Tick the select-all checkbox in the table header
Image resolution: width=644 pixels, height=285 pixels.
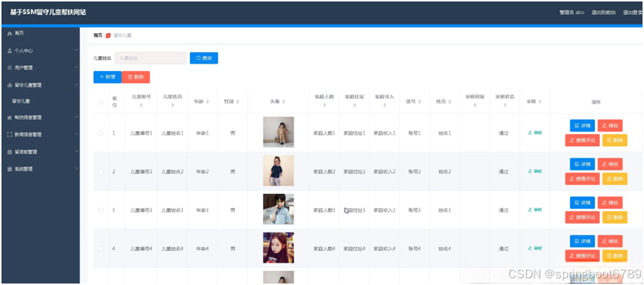pyautogui.click(x=101, y=102)
